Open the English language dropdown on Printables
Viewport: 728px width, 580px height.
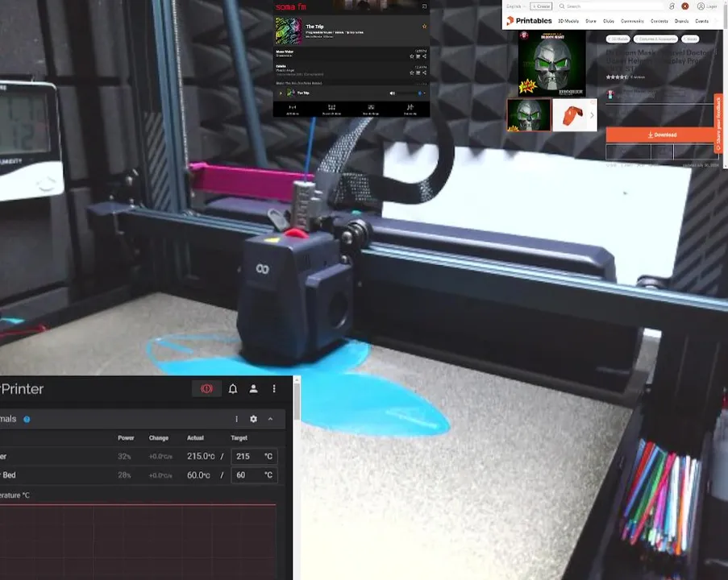(516, 6)
